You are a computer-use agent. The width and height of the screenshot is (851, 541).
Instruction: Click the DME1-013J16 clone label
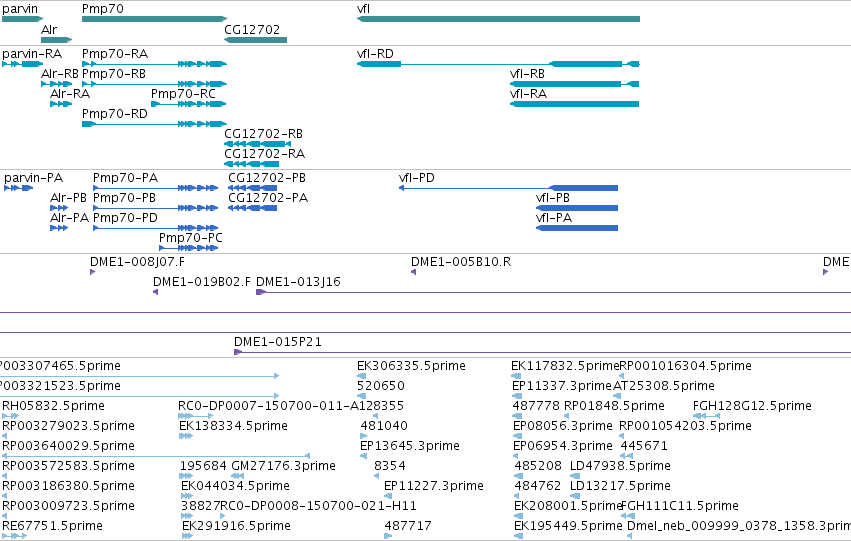pos(298,282)
